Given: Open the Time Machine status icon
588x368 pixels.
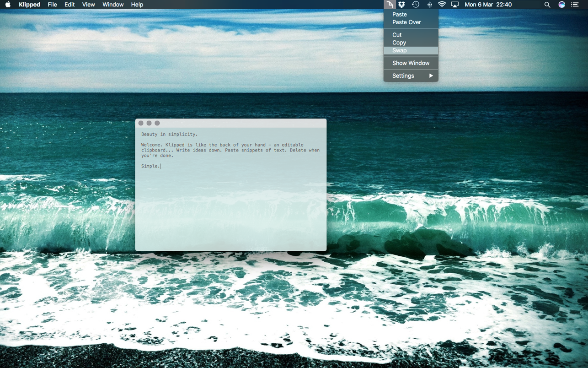Looking at the screenshot, I should pos(415,5).
